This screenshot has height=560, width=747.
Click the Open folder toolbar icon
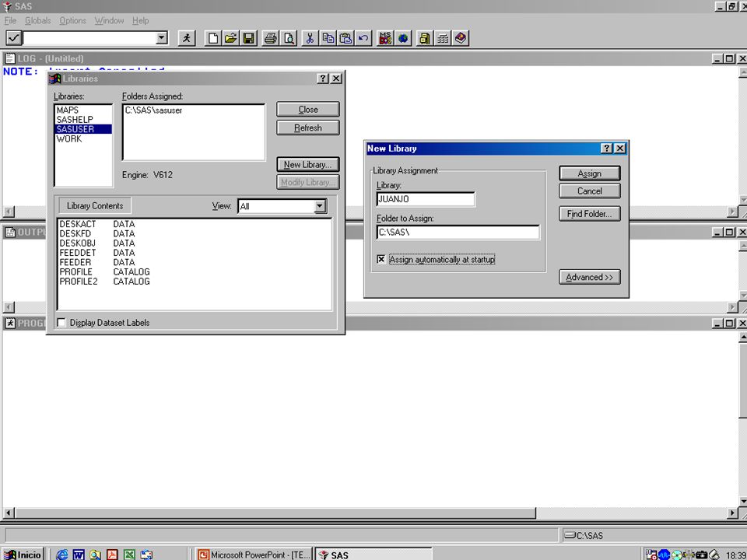point(230,38)
